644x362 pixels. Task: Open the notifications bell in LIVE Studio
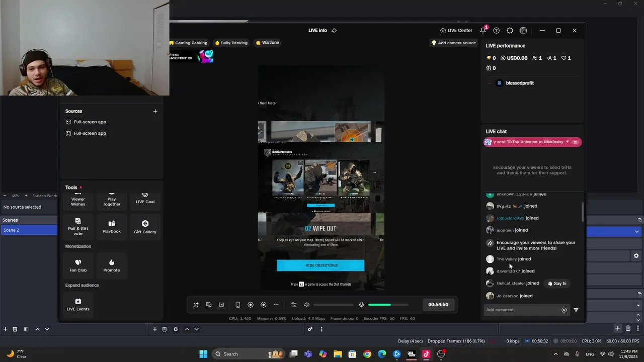click(x=483, y=30)
